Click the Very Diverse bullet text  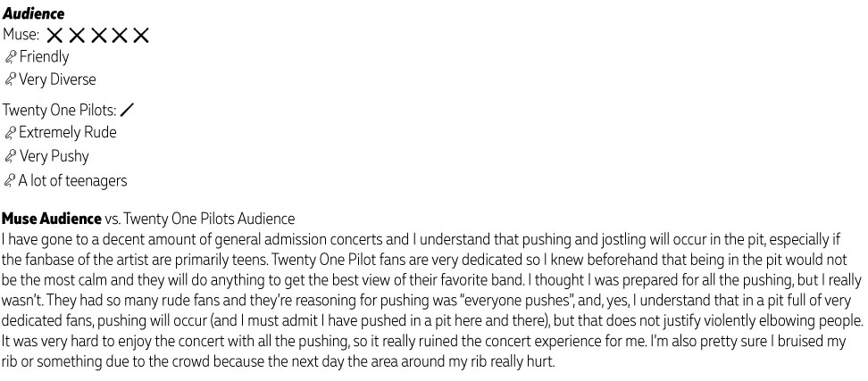(57, 79)
